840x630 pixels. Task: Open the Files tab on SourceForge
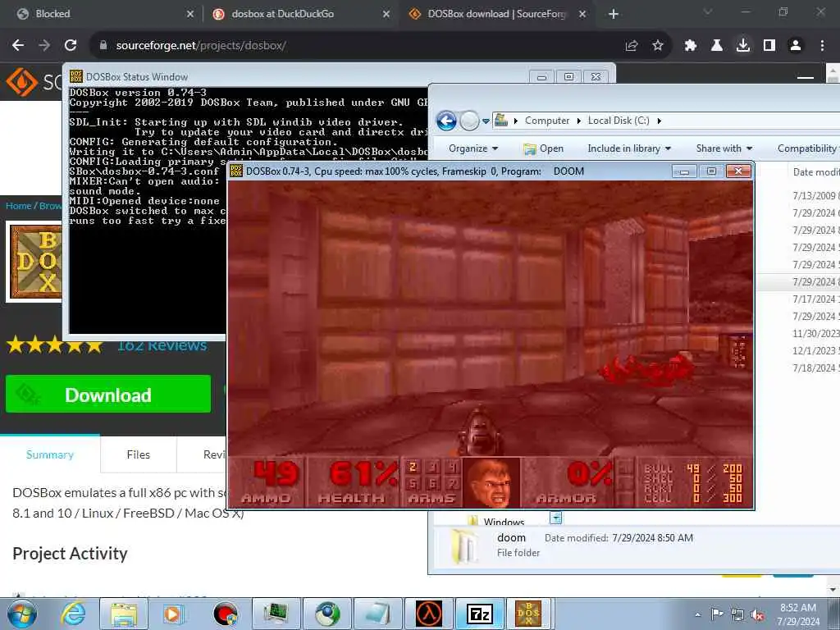(x=138, y=454)
